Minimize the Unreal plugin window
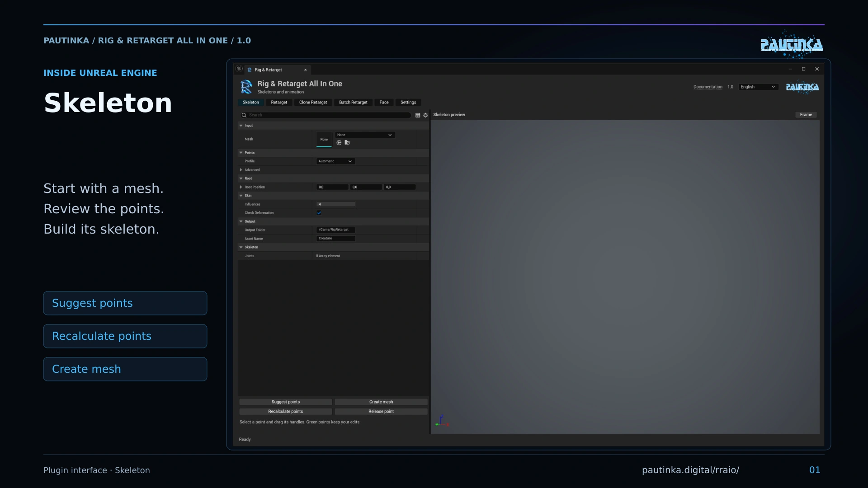Screen dimensions: 868x488 (790, 69)
